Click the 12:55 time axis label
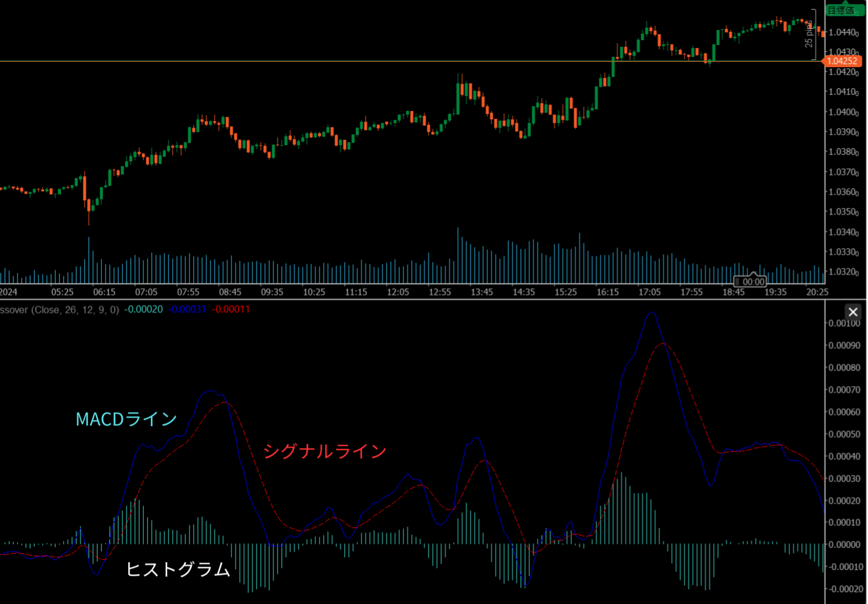This screenshot has width=868, height=604. tap(440, 292)
